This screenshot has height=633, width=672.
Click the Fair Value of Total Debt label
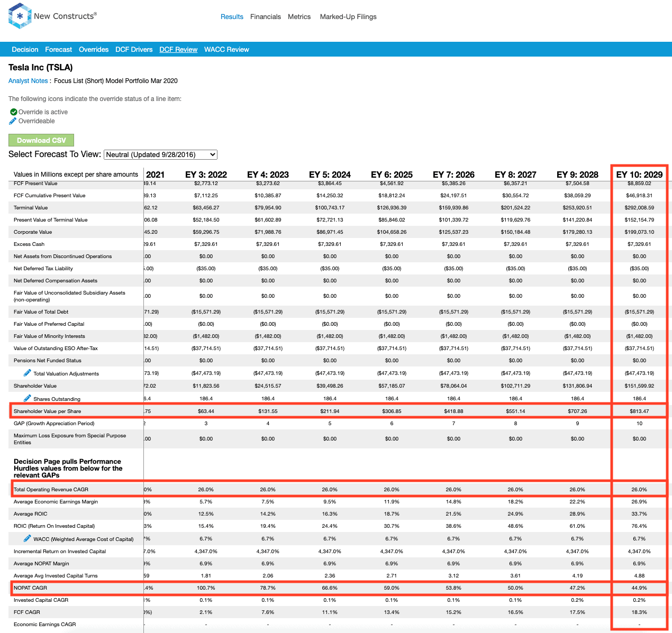click(42, 312)
